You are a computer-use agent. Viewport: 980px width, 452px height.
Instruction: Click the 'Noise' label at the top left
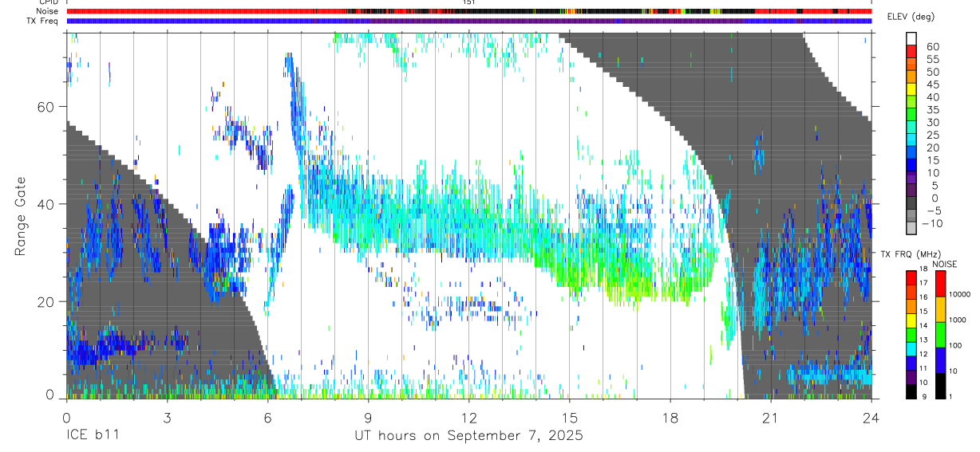[x=48, y=11]
